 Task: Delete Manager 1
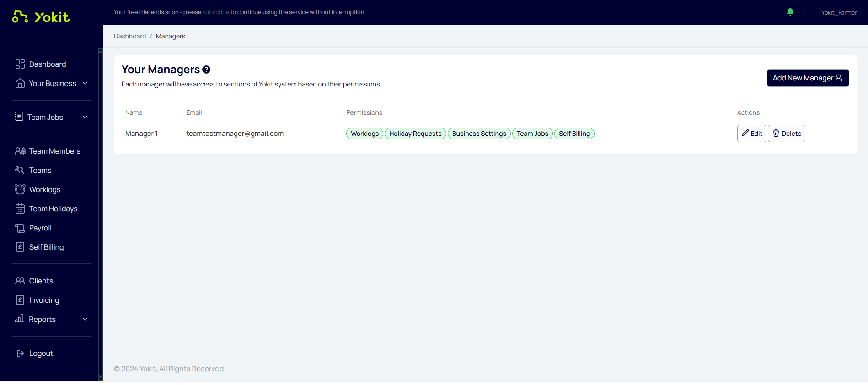click(x=786, y=134)
